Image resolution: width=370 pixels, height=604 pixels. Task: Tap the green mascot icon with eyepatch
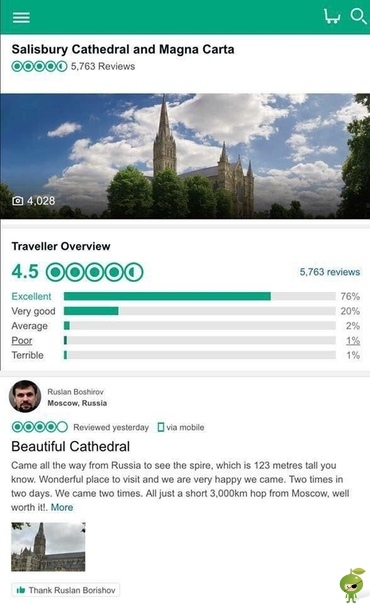(x=352, y=585)
